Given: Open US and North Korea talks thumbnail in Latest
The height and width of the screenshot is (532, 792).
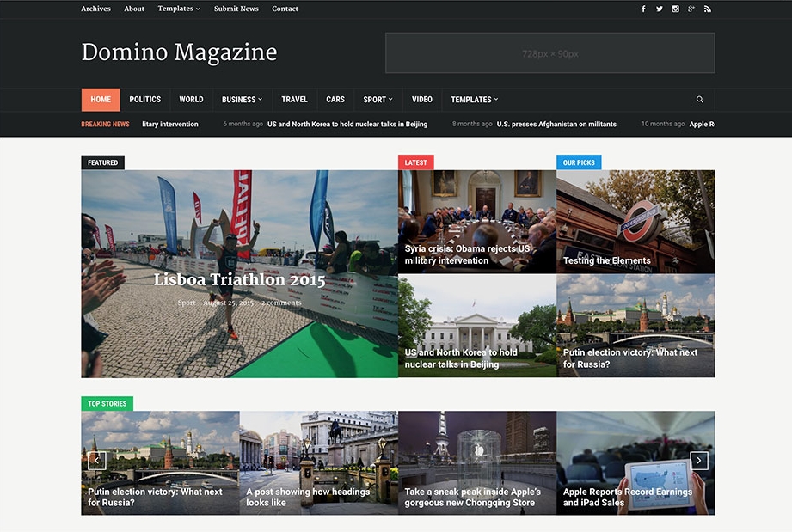Looking at the screenshot, I should tap(476, 326).
